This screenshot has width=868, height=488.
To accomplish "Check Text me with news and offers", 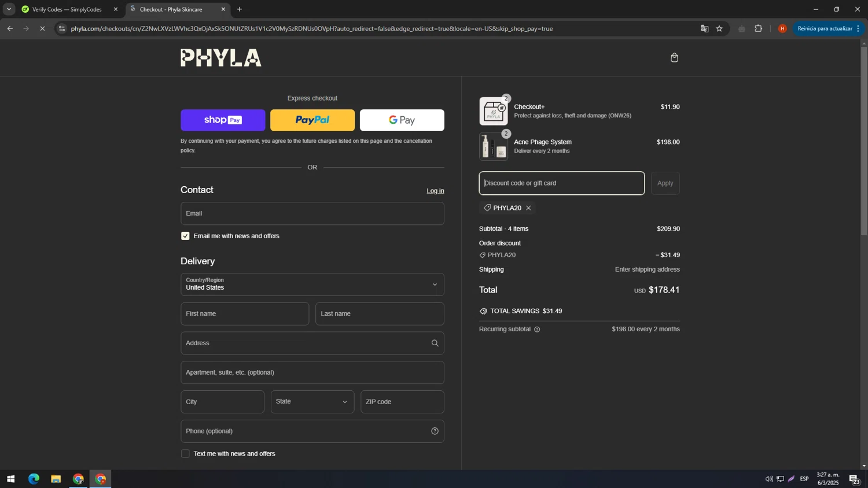I will [x=185, y=454].
